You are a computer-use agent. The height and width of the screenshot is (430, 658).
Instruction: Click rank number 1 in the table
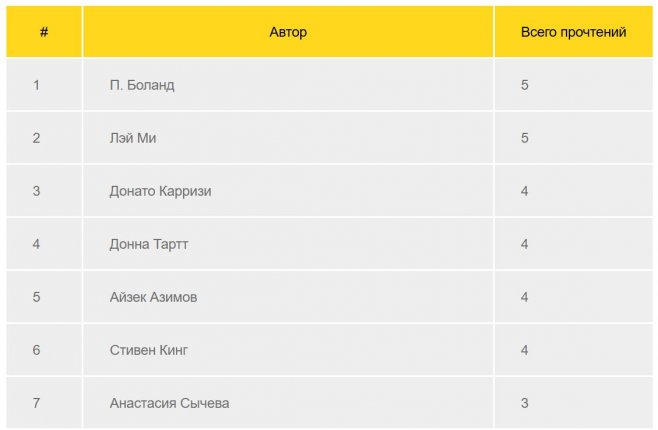36,85
